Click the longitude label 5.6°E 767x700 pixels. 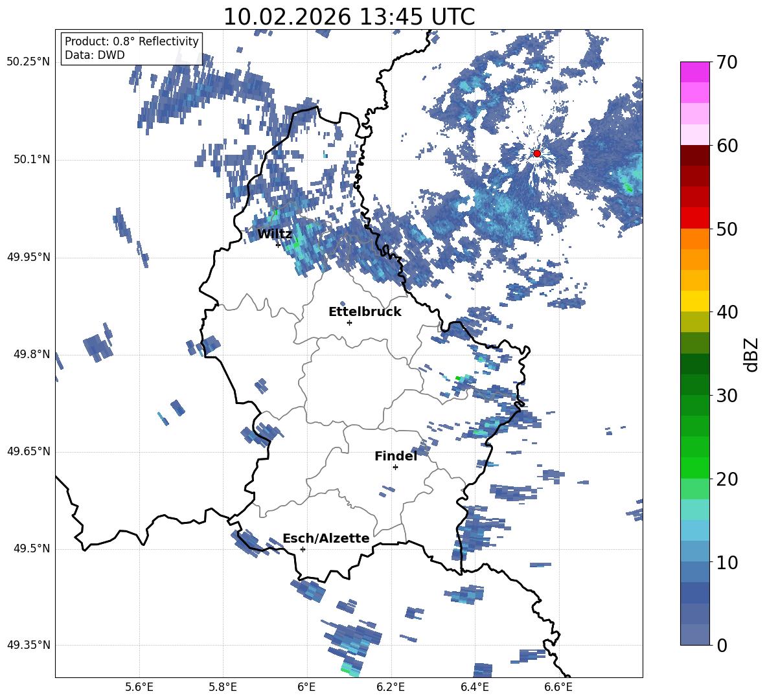pos(139,688)
